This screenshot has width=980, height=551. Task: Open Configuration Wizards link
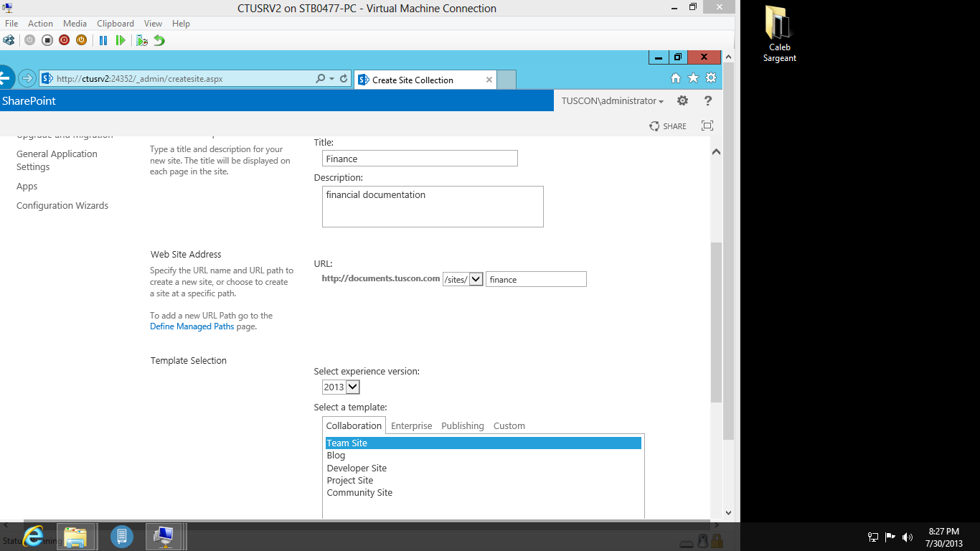coord(62,206)
